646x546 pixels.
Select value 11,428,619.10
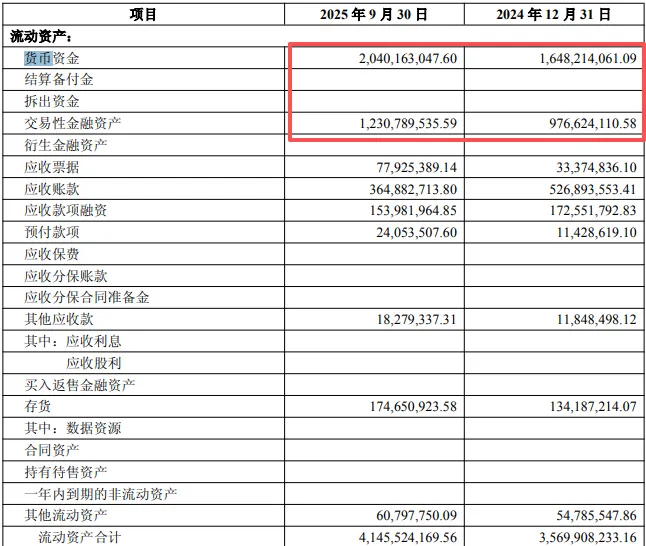point(597,232)
